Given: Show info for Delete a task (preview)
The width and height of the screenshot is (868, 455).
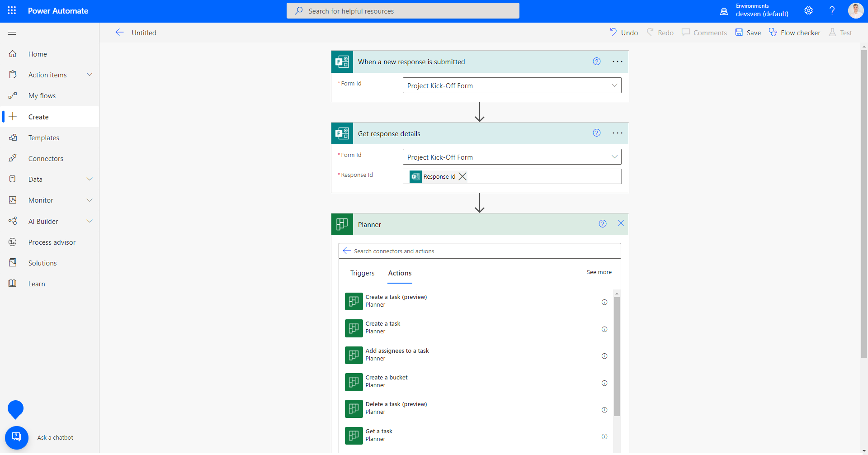Looking at the screenshot, I should [x=604, y=410].
